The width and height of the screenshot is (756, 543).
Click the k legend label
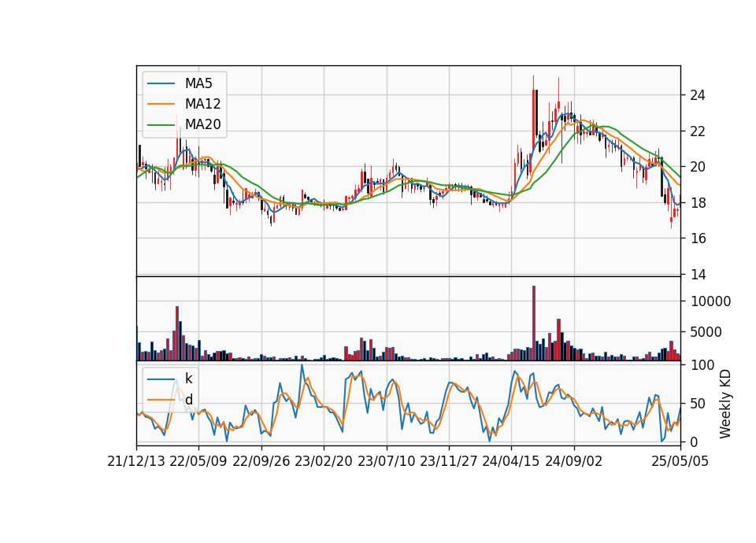click(188, 379)
